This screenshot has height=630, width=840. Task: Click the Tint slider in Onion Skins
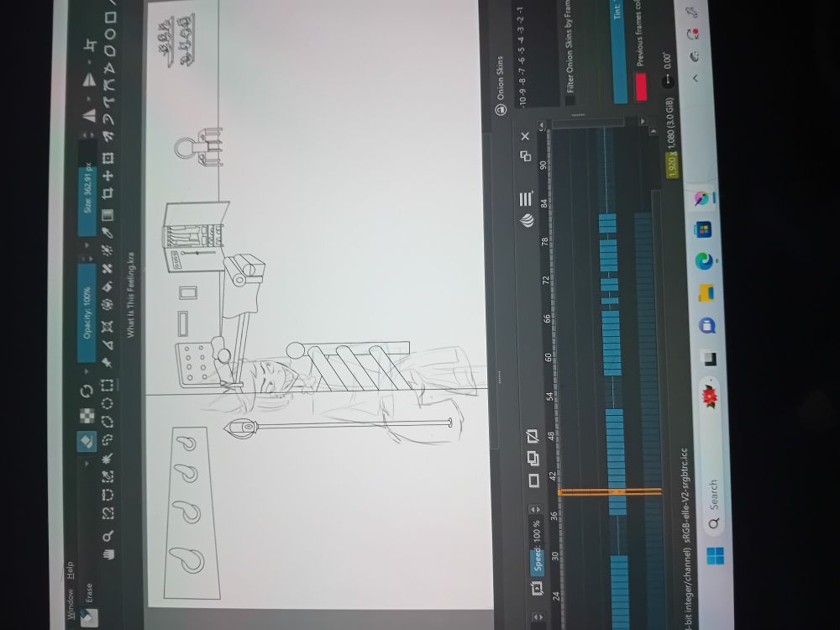(619, 51)
